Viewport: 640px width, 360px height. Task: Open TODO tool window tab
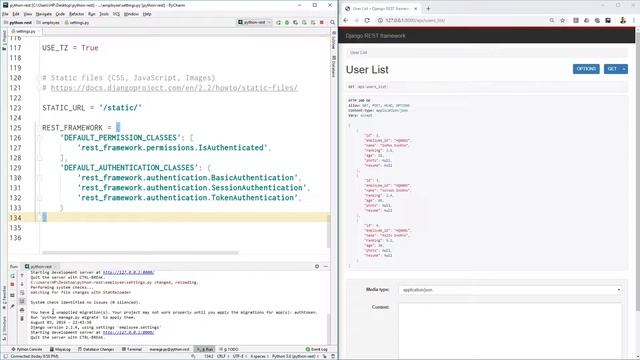(229, 349)
